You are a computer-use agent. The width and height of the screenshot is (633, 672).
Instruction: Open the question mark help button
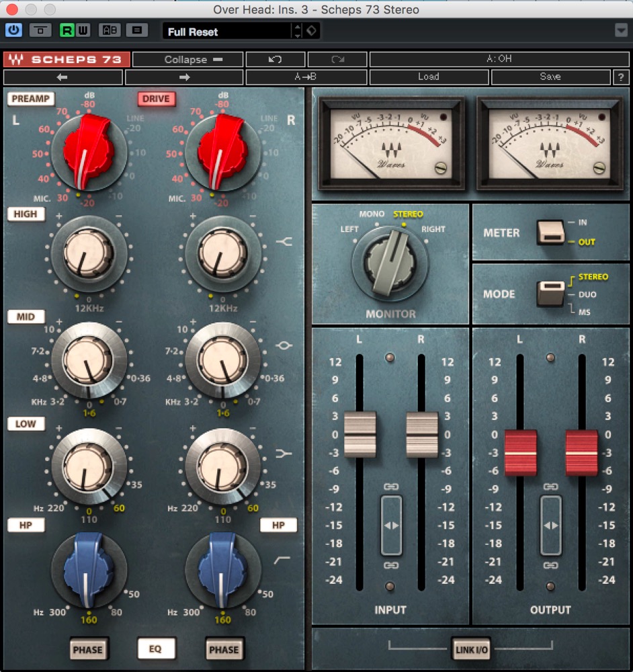621,77
